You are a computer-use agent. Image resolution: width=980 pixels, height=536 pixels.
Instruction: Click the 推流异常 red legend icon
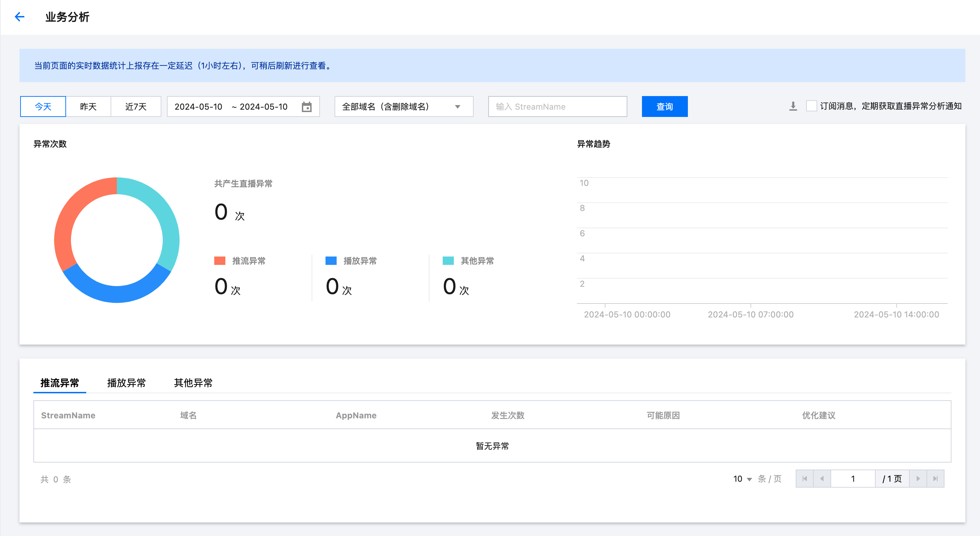click(x=219, y=261)
